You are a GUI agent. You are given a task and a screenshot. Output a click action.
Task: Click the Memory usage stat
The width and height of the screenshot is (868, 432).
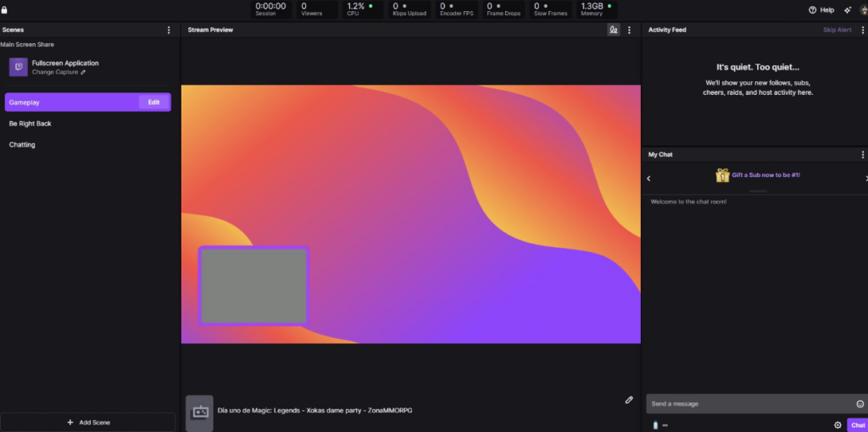[x=597, y=9]
